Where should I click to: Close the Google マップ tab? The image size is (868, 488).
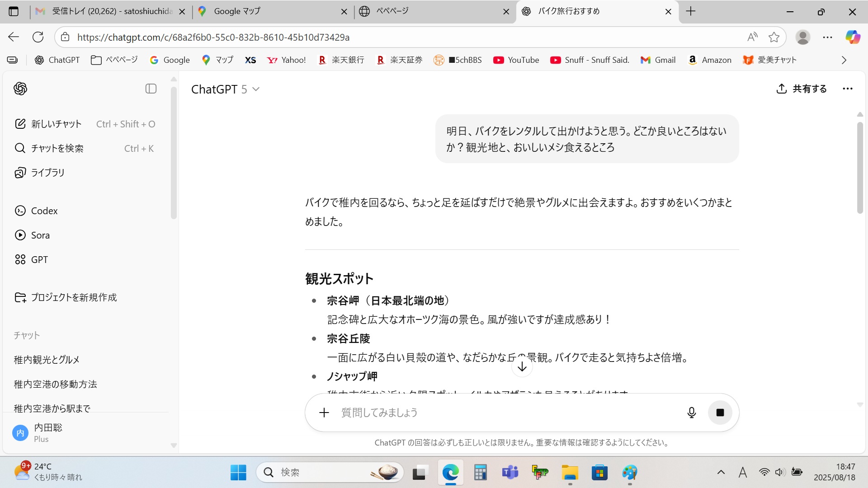pos(344,12)
